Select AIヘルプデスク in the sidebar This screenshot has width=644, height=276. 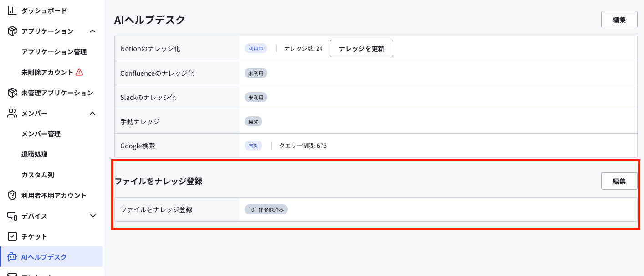pos(44,257)
